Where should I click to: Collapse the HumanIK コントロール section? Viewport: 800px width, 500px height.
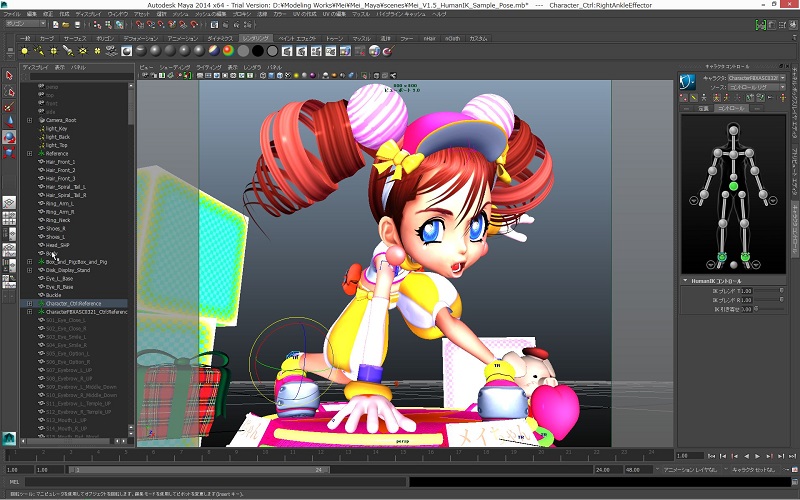pyautogui.click(x=685, y=281)
